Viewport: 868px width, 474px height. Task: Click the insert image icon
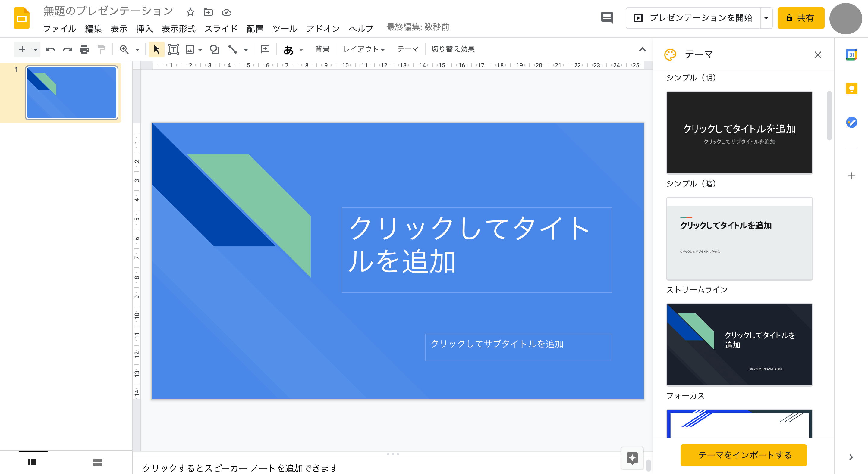[190, 49]
